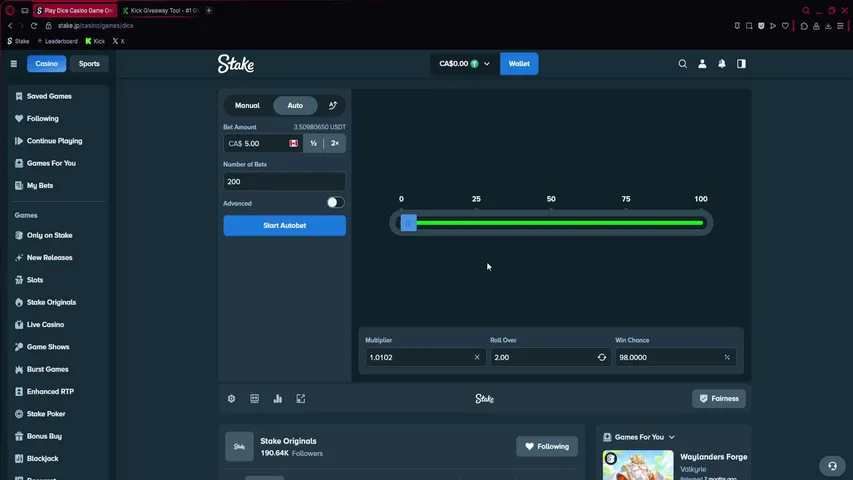Viewport: 853px width, 480px height.
Task: Switch to Kick Giveaway Tool tab
Action: (x=162, y=10)
